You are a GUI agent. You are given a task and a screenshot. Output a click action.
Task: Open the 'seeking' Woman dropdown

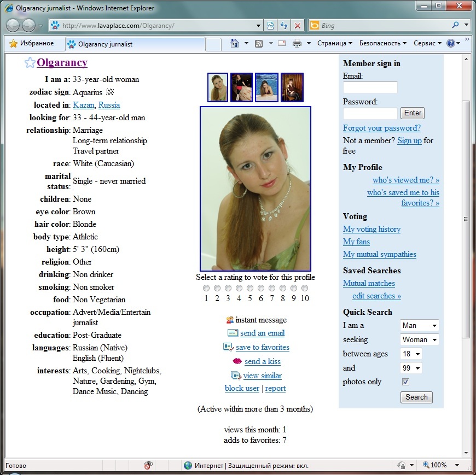click(x=419, y=340)
